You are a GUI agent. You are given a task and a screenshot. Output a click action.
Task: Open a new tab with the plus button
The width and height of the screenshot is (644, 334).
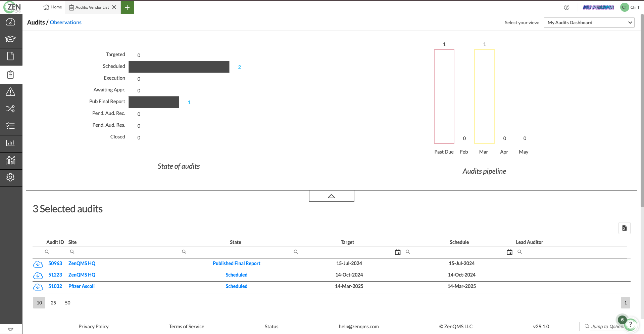click(127, 7)
